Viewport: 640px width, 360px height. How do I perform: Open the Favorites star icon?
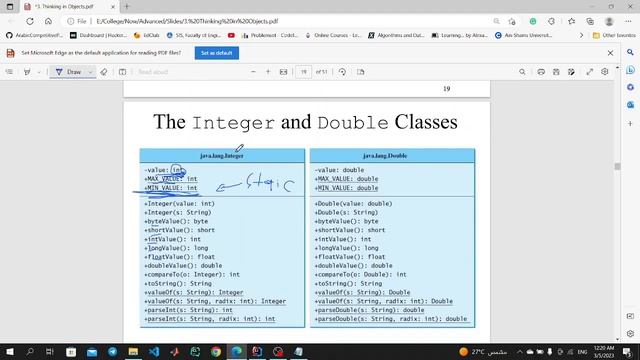(x=571, y=21)
